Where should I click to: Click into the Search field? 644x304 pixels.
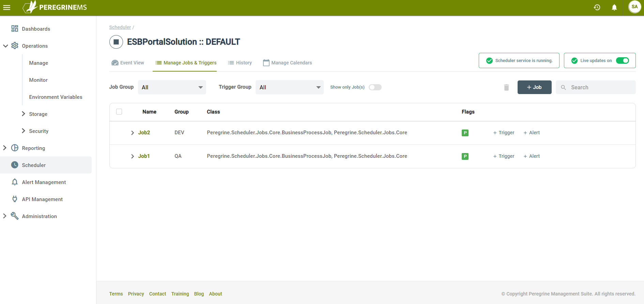pyautogui.click(x=596, y=87)
